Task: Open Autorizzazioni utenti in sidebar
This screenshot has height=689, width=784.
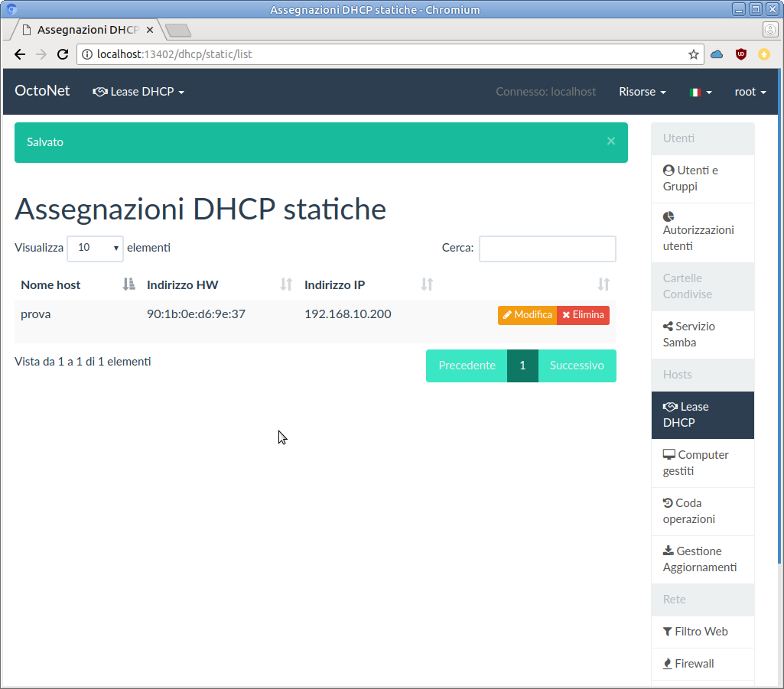Action: point(702,232)
